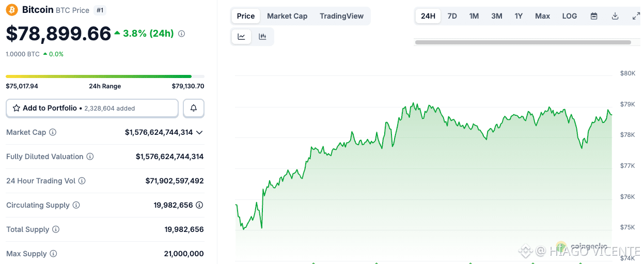Click the Bitcoin logo icon
The height and width of the screenshot is (264, 644).
11,10
